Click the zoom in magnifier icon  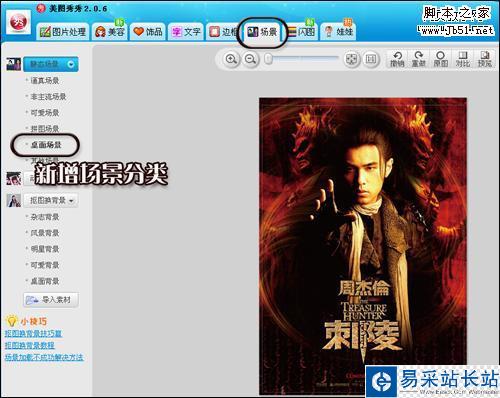231,59
